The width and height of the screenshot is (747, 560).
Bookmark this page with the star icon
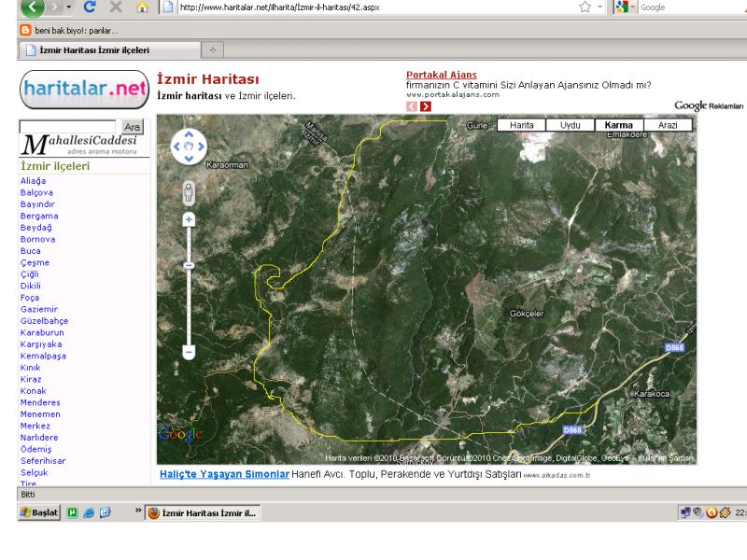585,7
